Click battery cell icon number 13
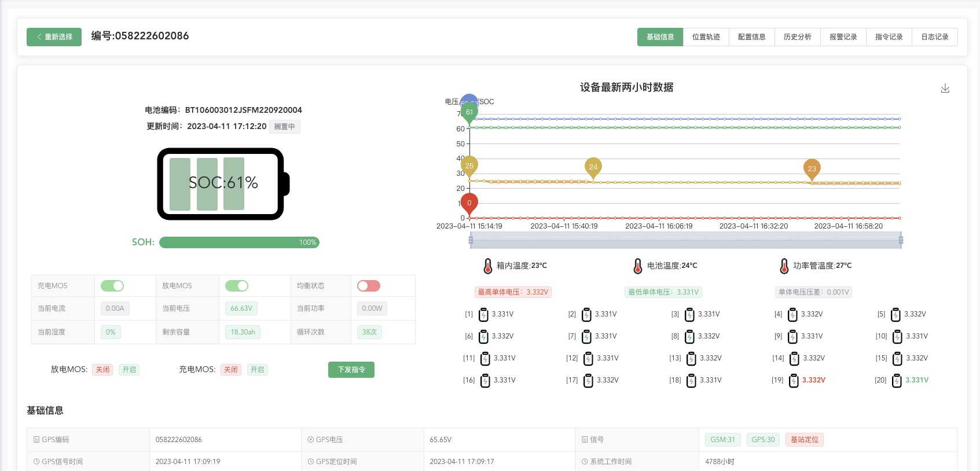 tap(691, 359)
